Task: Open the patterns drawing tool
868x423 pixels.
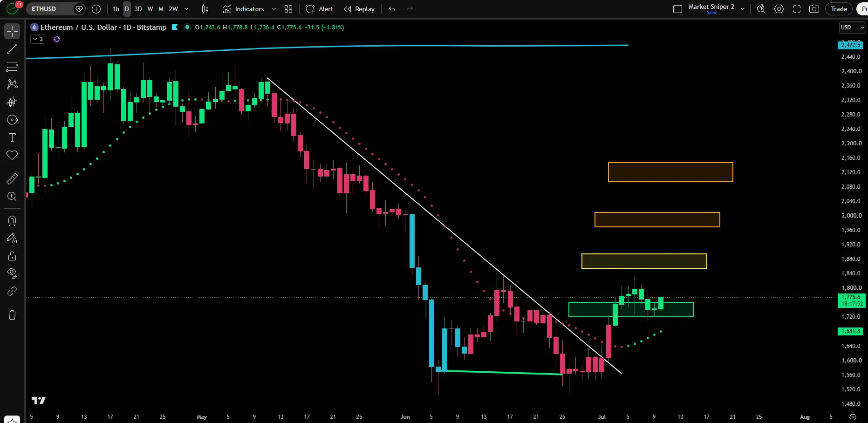Action: point(12,84)
